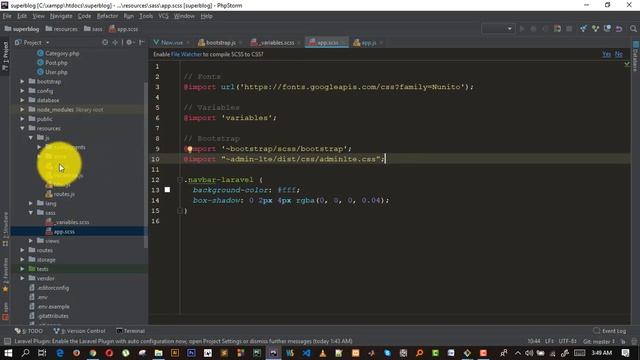
Task: Click the Update Project VCS icon
Action: coord(583,29)
